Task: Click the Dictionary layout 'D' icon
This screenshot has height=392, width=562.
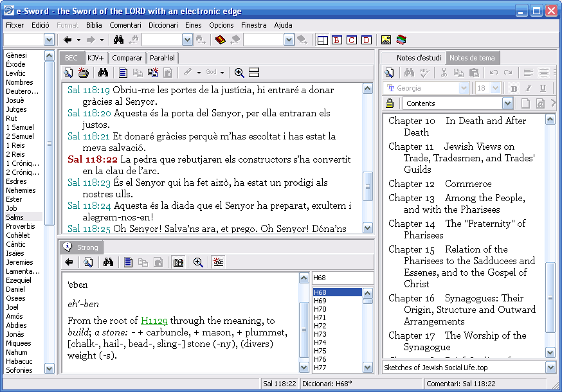Action: pyautogui.click(x=367, y=40)
